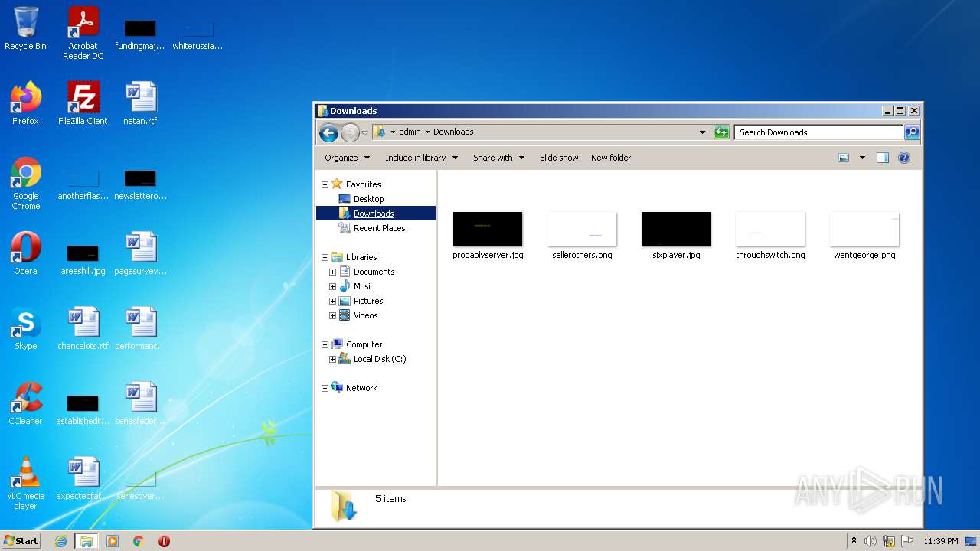Select sixplayer.jpg thumbnail
980x551 pixels.
pos(676,236)
